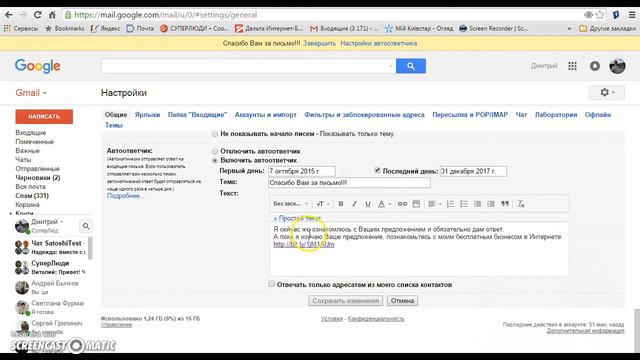The width and height of the screenshot is (640, 360).
Task: Switch to « Простой текст mode
Action: coord(297,218)
